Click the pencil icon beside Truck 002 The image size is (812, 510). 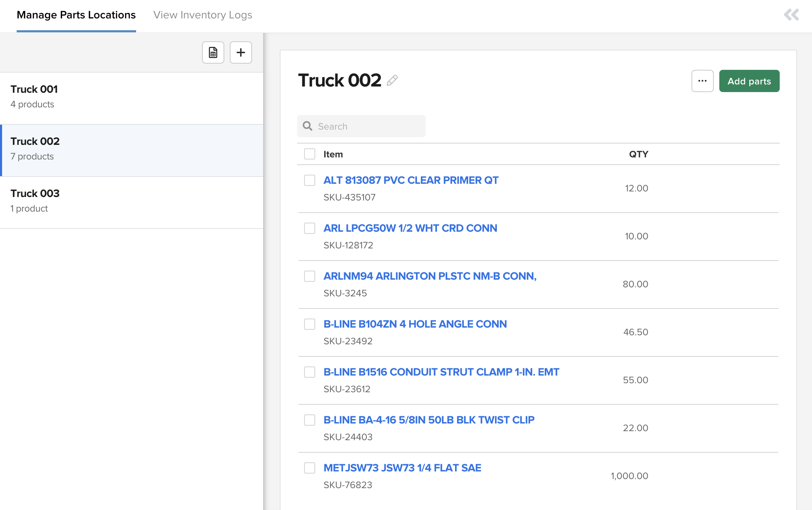(x=392, y=81)
